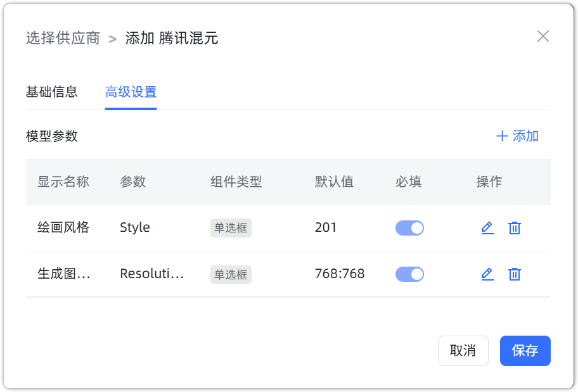Viewport: 578px width, 392px height.
Task: Click the trash icon in the second row
Action: point(514,274)
